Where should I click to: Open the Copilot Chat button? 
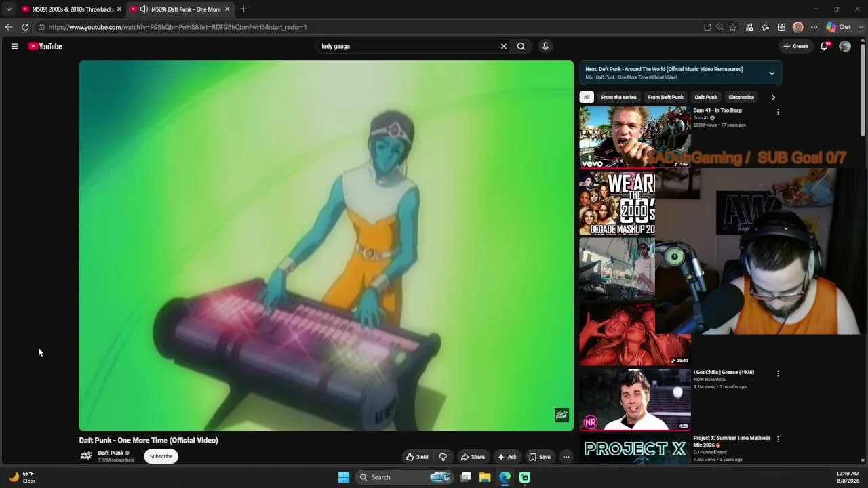(838, 27)
